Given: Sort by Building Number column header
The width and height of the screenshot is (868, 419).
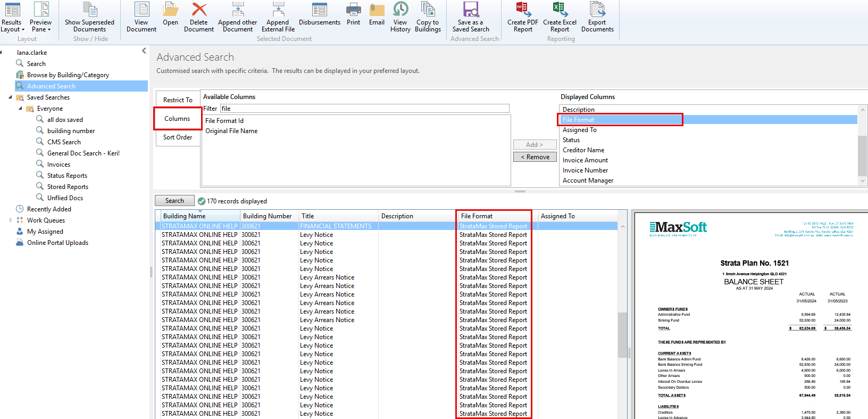Looking at the screenshot, I should point(269,216).
